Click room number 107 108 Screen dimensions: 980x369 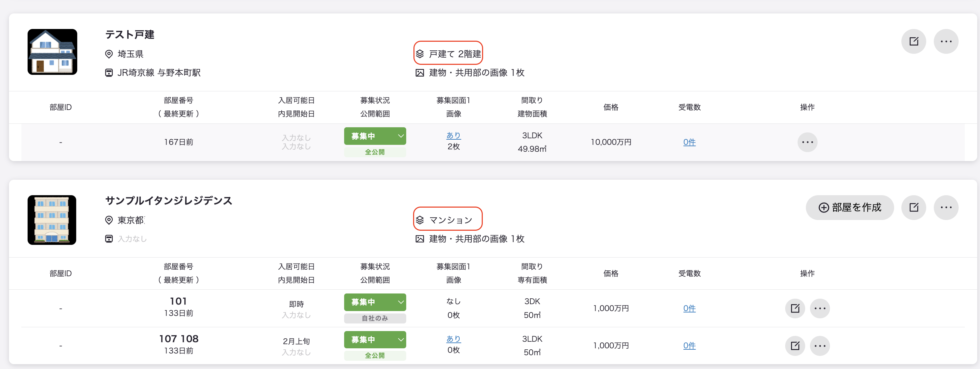click(178, 339)
